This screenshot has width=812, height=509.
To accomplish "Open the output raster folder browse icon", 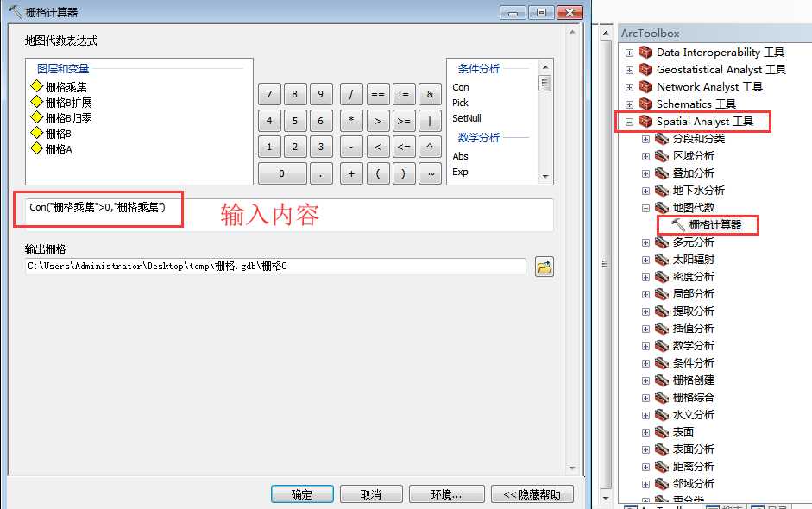I will 544,267.
